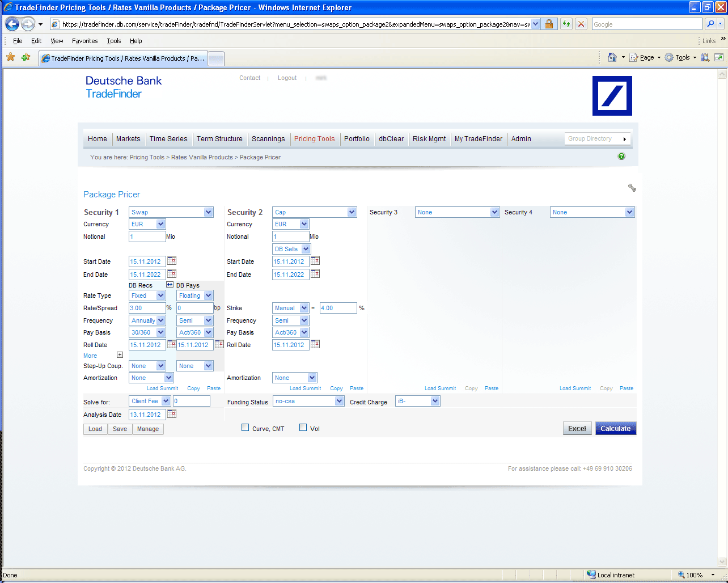Click the Logout link

pyautogui.click(x=287, y=78)
